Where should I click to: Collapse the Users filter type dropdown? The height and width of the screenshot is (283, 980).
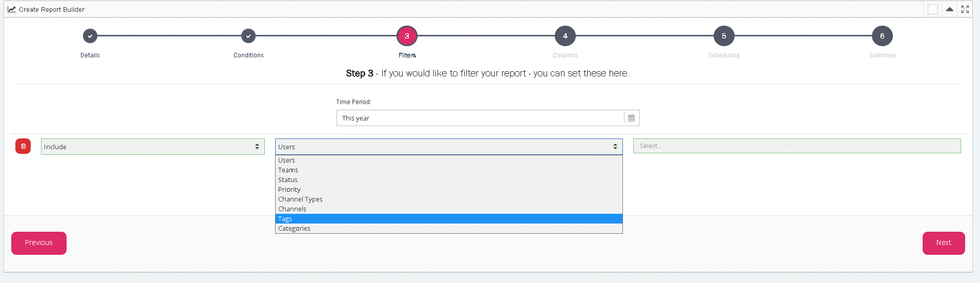pyautogui.click(x=449, y=147)
